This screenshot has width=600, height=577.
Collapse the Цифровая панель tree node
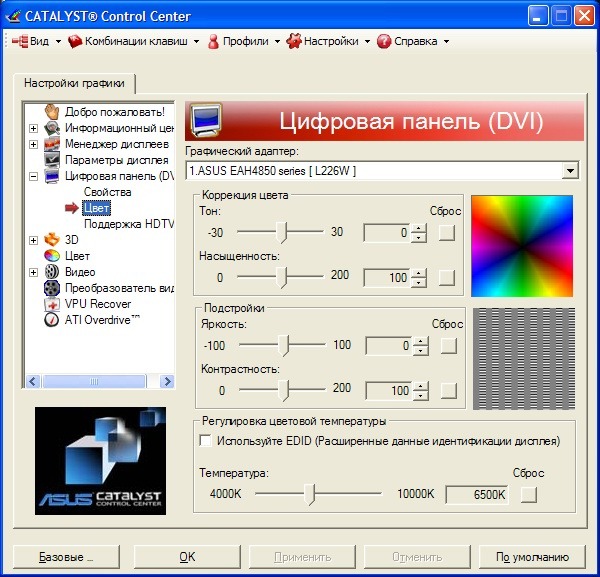coord(34,176)
